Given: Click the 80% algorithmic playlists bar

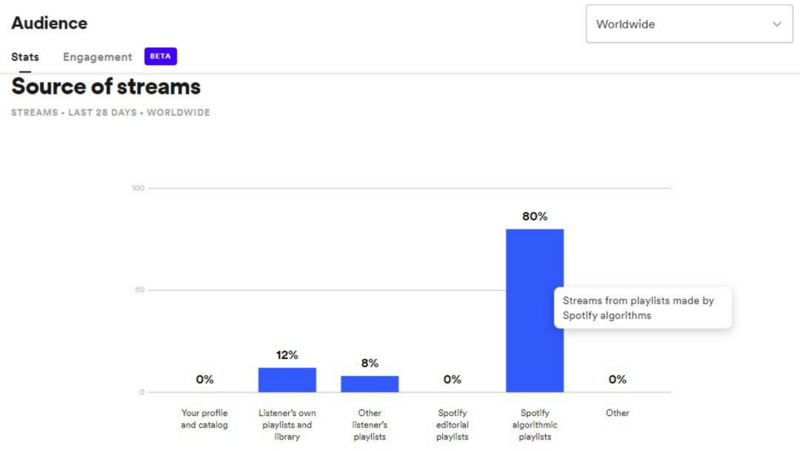Looking at the screenshot, I should click(535, 310).
